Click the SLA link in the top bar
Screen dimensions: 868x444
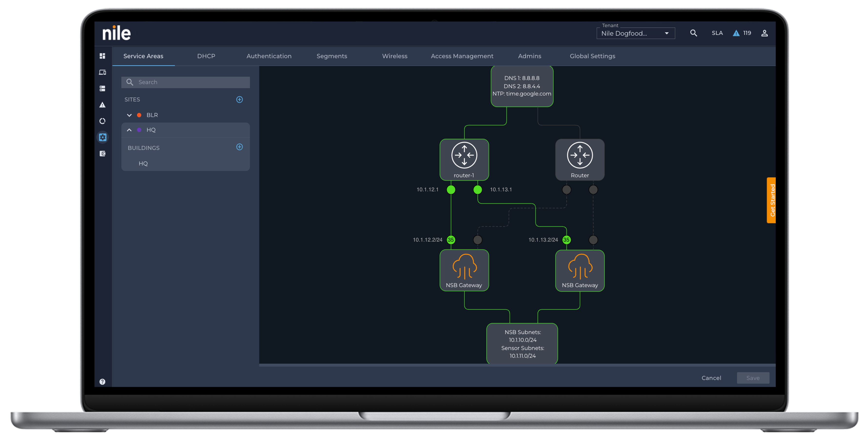tap(717, 33)
